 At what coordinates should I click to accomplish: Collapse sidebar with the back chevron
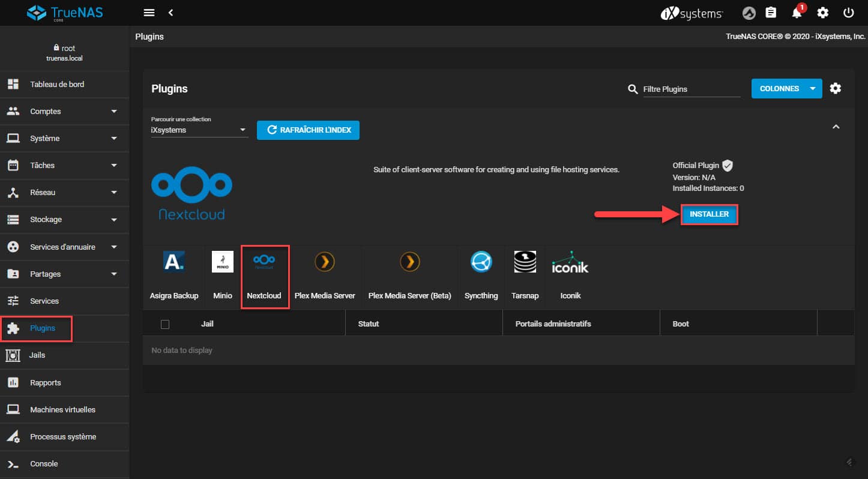pos(170,13)
